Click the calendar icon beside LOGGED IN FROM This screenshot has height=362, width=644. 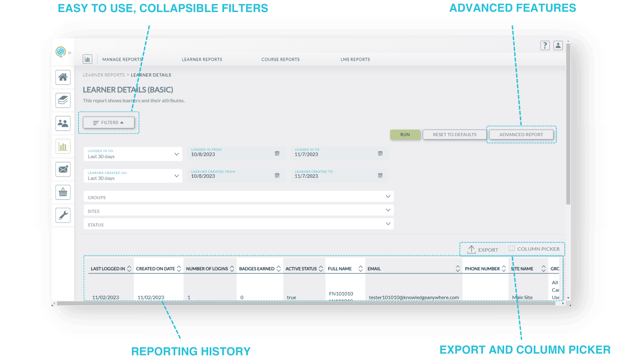(x=277, y=153)
